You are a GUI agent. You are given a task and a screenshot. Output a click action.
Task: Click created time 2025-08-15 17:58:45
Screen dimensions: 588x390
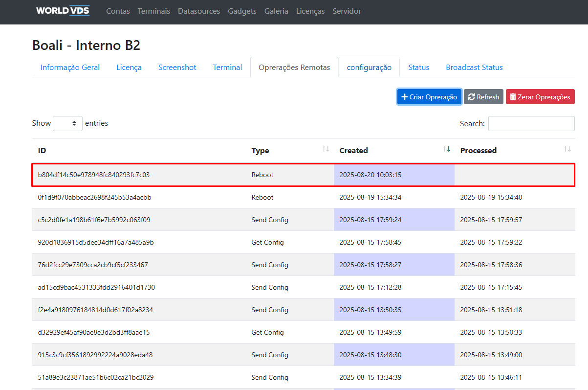click(370, 242)
